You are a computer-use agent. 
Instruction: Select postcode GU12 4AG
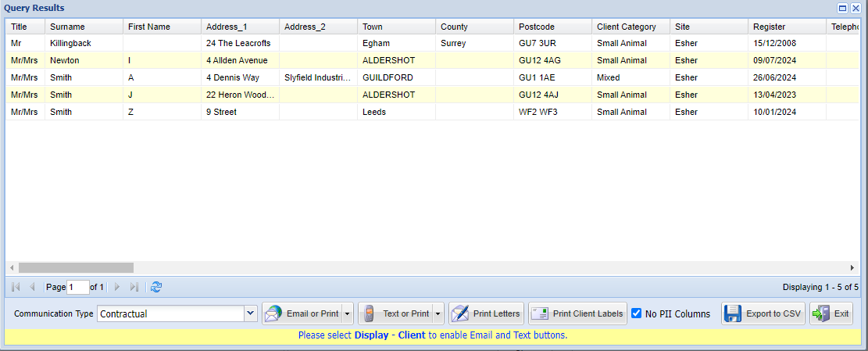pyautogui.click(x=552, y=60)
